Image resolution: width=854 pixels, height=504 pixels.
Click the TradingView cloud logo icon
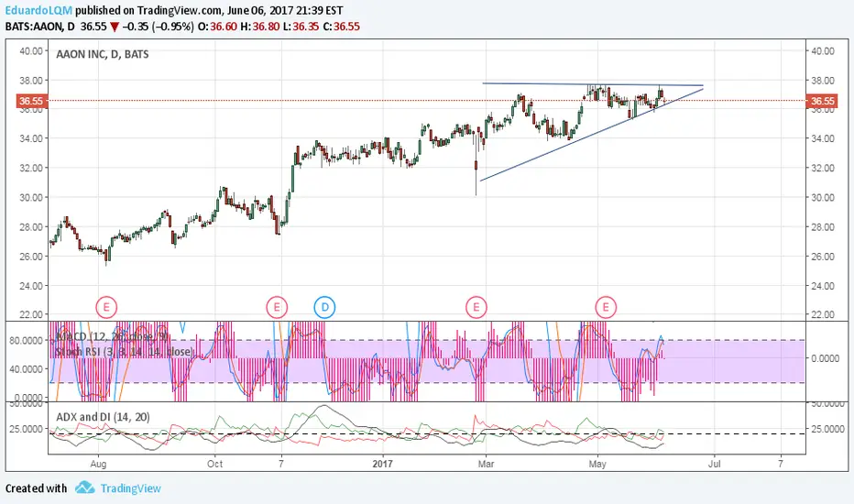[85, 488]
